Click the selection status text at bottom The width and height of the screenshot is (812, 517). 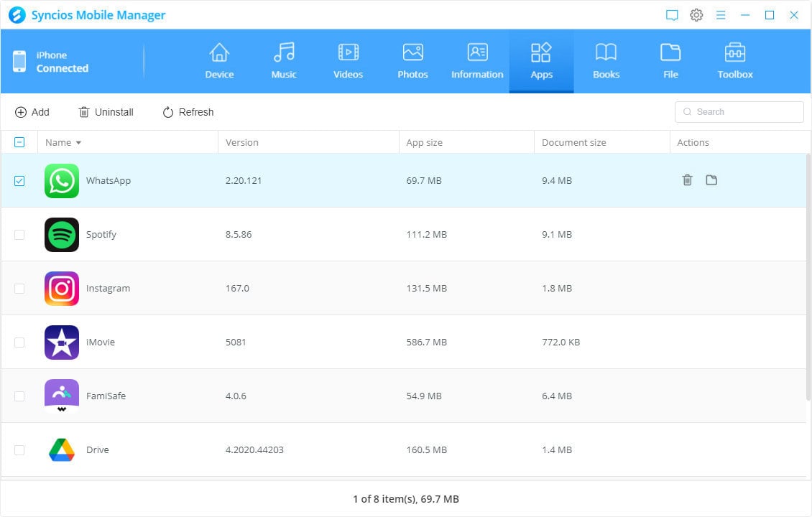click(x=406, y=499)
